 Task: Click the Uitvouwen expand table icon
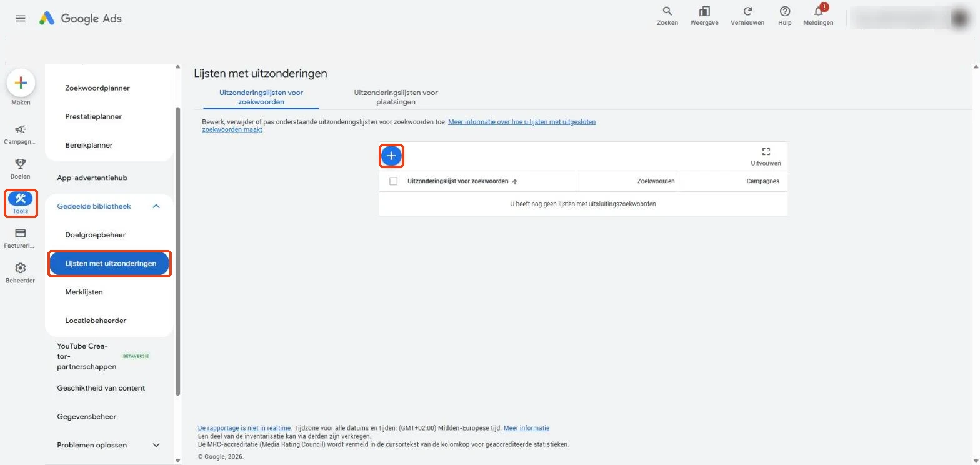coord(766,156)
